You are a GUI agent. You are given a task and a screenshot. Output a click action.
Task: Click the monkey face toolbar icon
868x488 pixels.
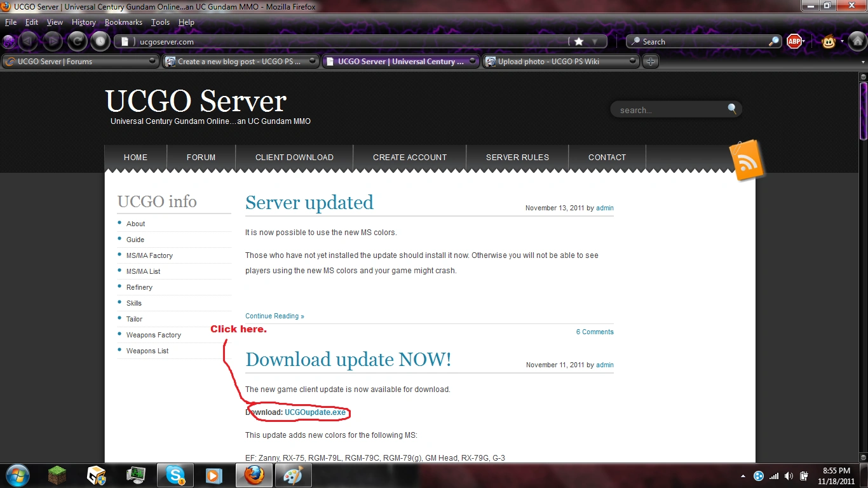829,42
